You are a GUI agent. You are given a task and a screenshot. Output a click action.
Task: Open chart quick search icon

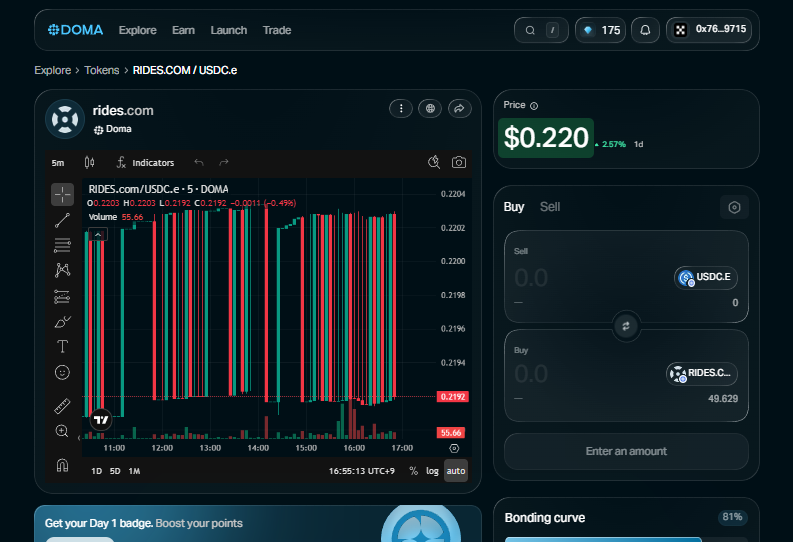[x=434, y=162]
